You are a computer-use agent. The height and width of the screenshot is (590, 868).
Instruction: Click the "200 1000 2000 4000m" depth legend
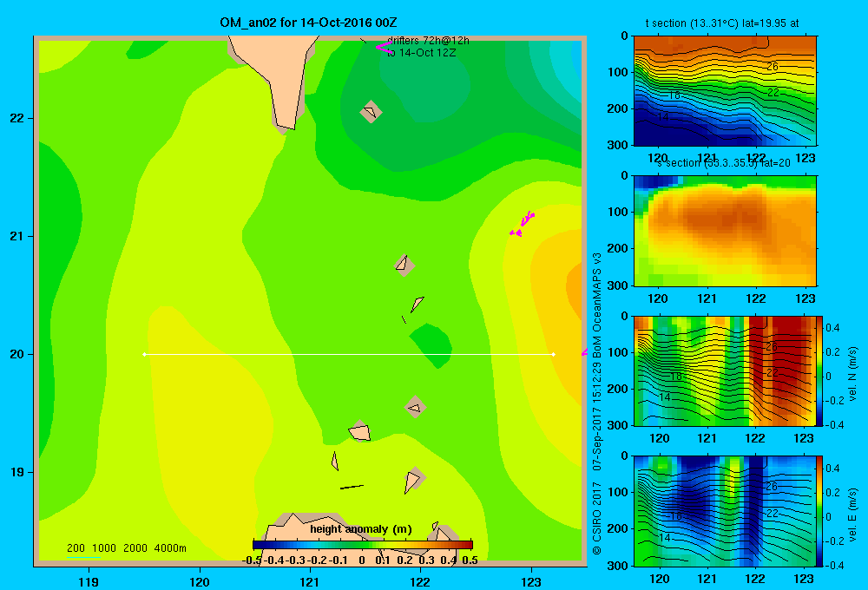(x=126, y=548)
